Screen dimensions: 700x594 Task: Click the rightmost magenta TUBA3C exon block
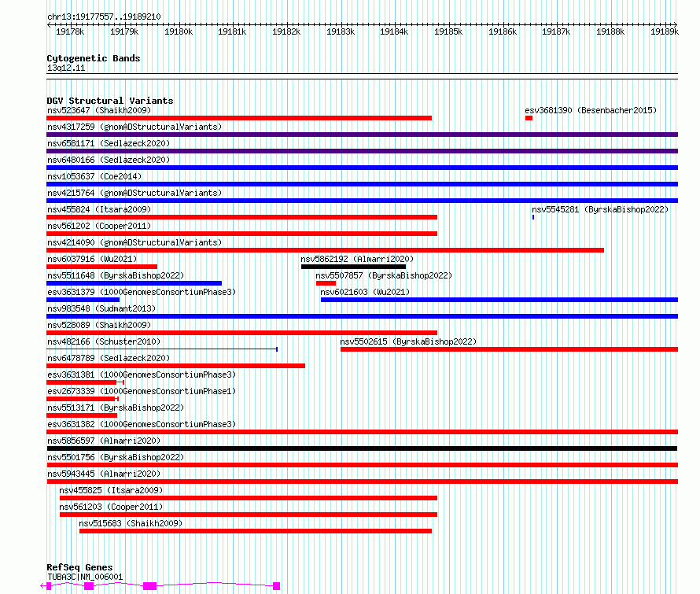pos(276,586)
